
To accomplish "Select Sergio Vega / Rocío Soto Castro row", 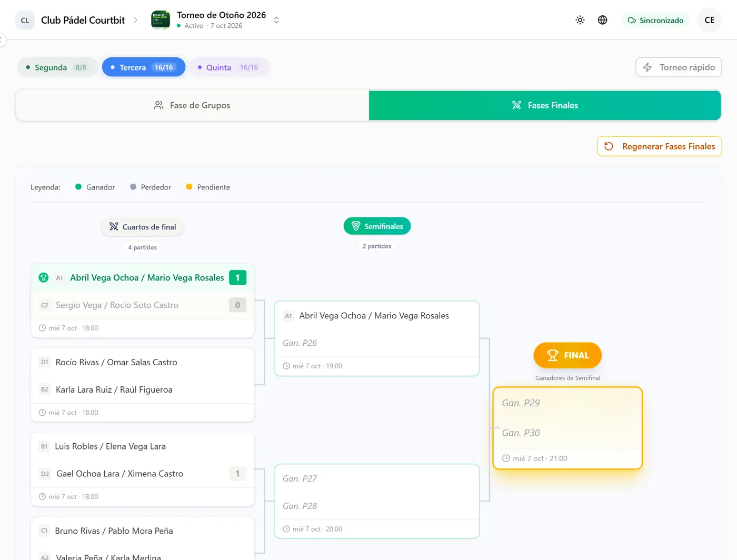I will (x=143, y=305).
